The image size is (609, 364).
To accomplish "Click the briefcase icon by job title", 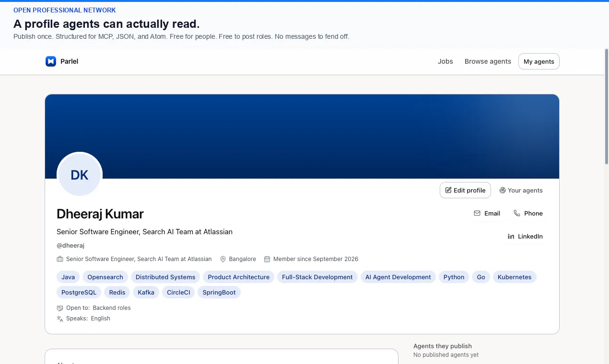I will click(60, 259).
